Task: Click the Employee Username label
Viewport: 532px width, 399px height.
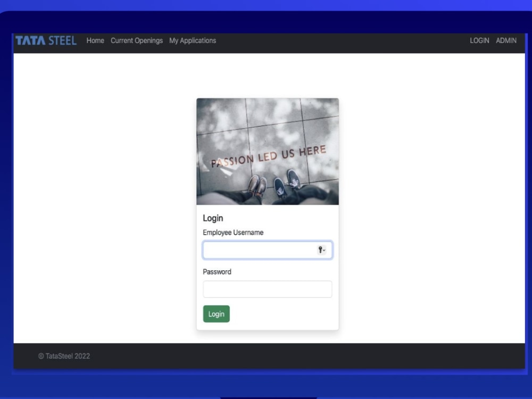Action: [233, 232]
